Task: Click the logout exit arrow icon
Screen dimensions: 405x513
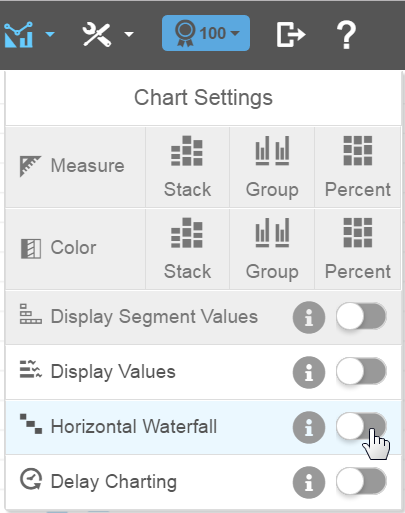Action: click(291, 34)
